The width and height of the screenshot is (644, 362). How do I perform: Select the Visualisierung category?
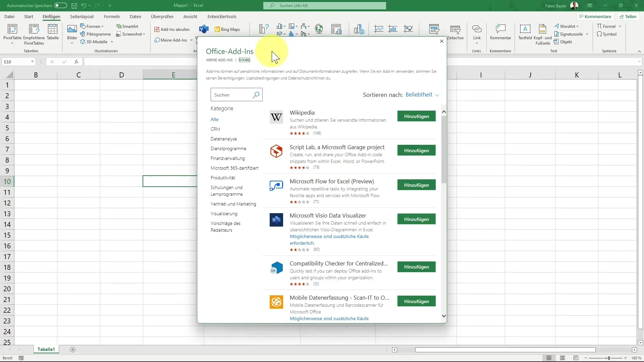(x=224, y=214)
